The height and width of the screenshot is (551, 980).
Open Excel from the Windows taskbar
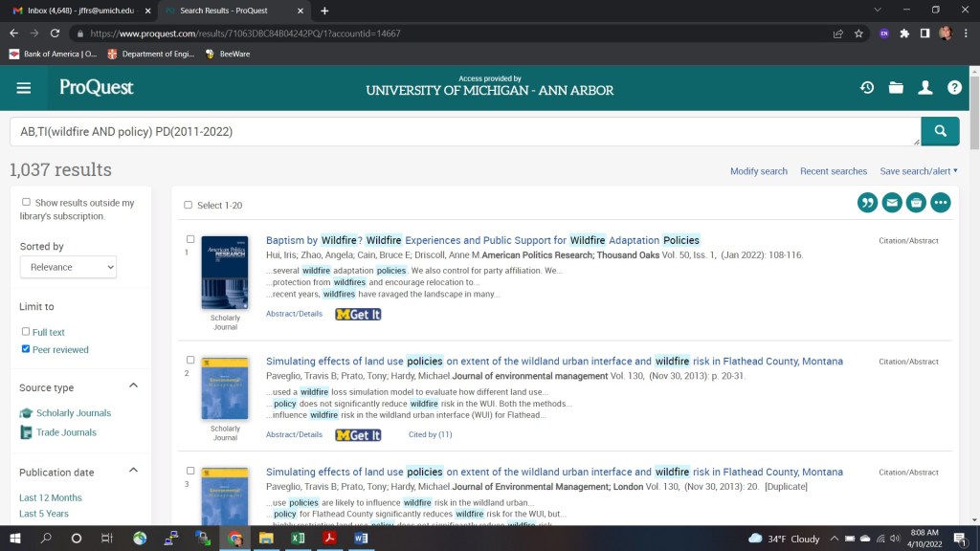pyautogui.click(x=298, y=539)
